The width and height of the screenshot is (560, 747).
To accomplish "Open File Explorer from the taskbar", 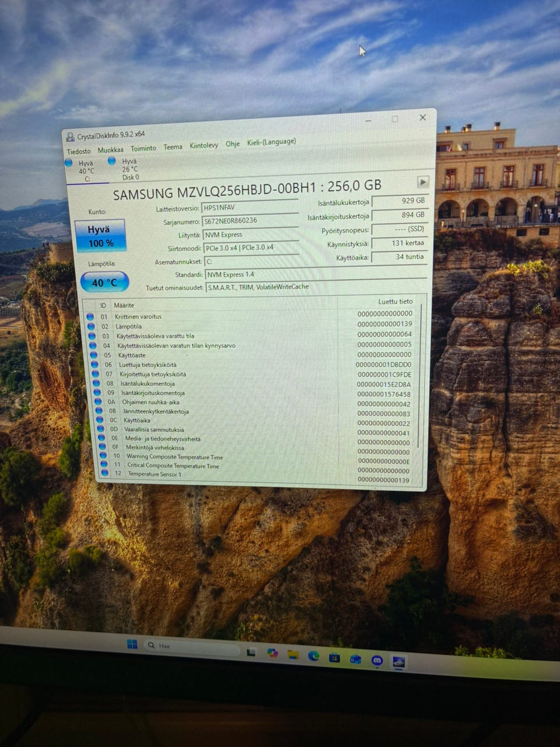I will coord(293,654).
